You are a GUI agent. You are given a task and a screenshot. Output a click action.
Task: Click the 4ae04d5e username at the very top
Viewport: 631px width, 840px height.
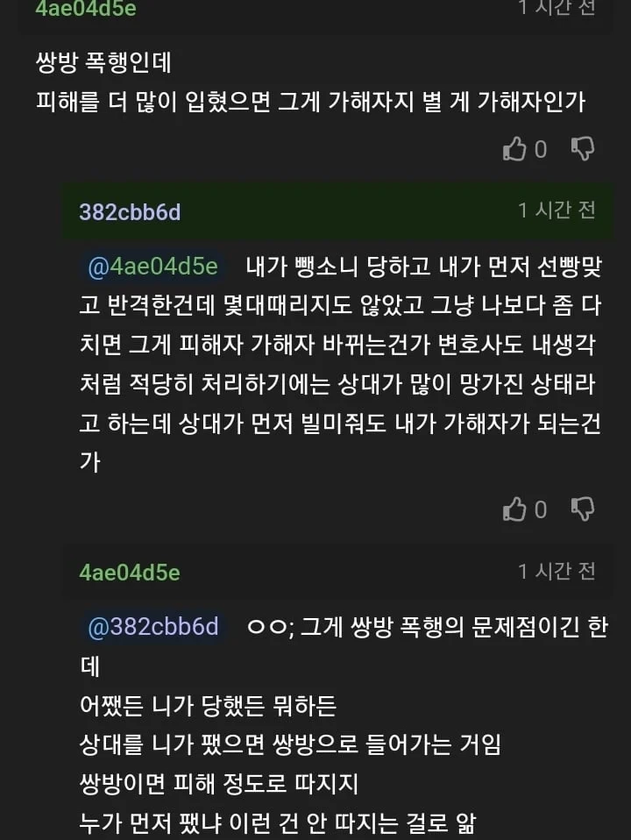pyautogui.click(x=86, y=9)
